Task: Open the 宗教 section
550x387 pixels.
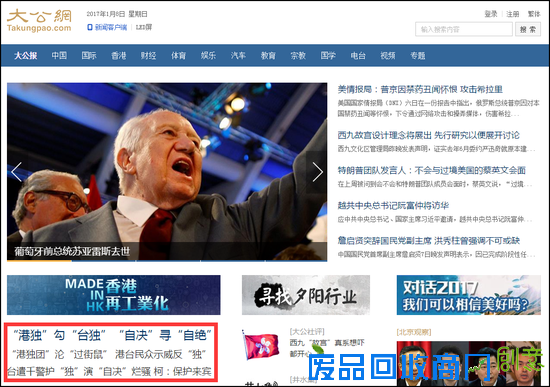Action: click(x=298, y=55)
